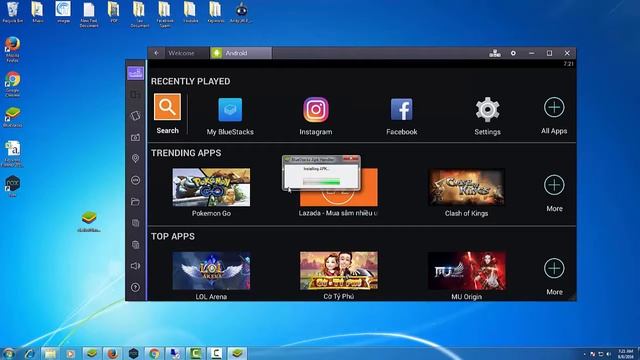Click the copy sidebar icon
The width and height of the screenshot is (640, 360).
136,223
